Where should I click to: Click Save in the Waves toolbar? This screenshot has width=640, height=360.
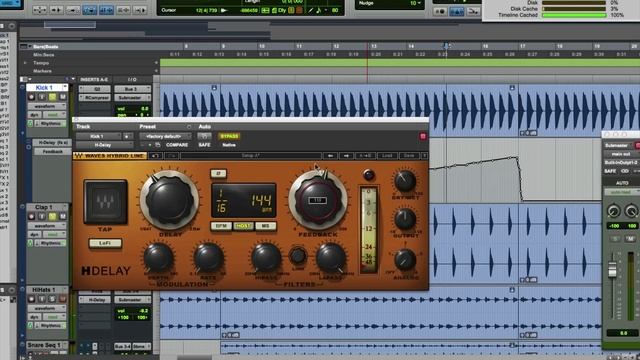(x=409, y=156)
